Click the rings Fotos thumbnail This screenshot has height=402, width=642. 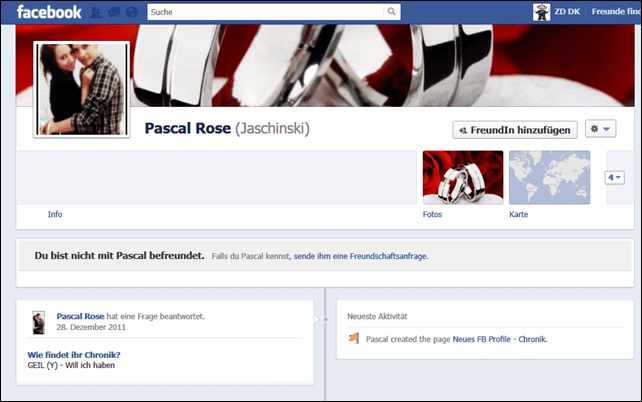coord(463,177)
